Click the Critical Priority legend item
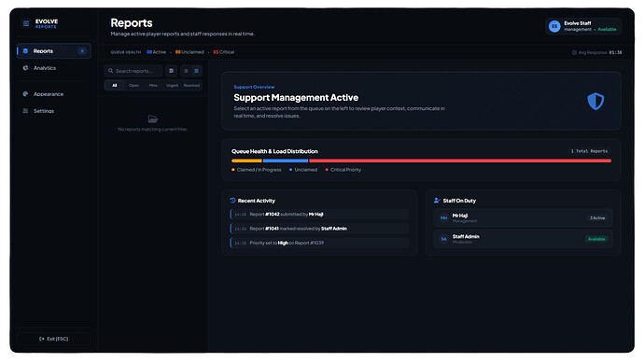This screenshot has height=362, width=644. click(x=343, y=170)
